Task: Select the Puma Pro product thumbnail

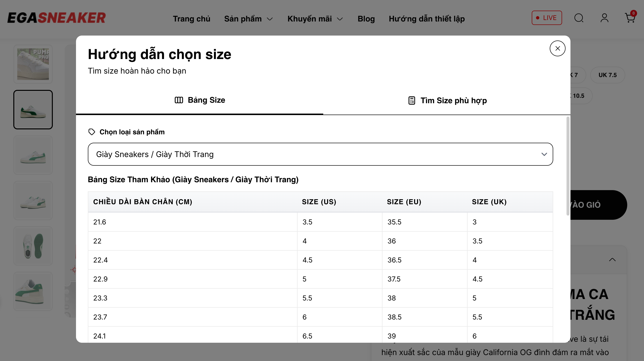Action: pos(33,64)
